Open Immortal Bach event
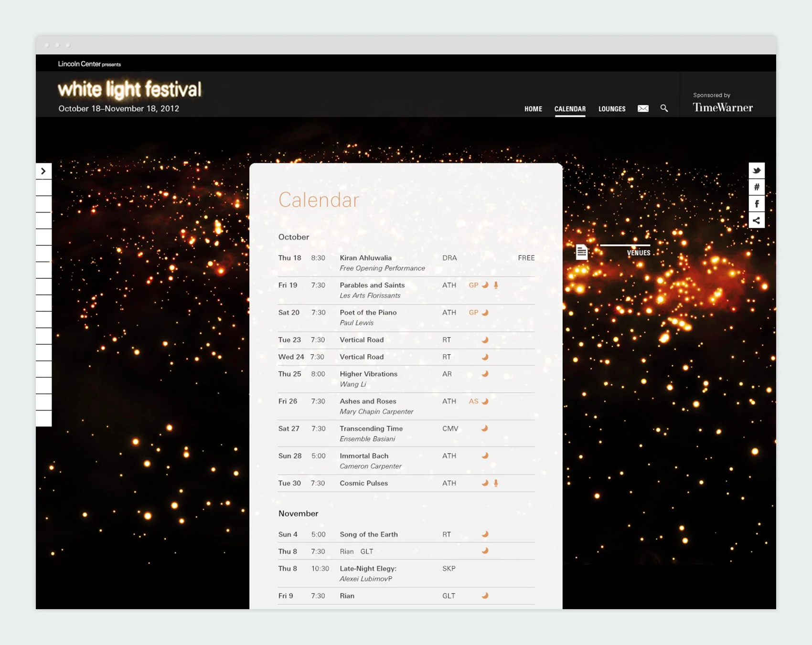 (364, 456)
